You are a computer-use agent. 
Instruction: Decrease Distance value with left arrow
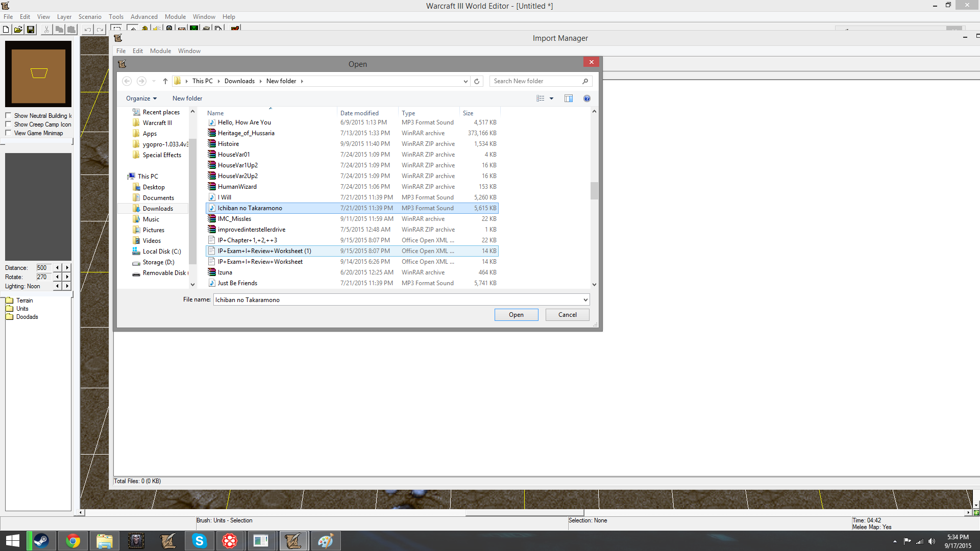tap(58, 268)
